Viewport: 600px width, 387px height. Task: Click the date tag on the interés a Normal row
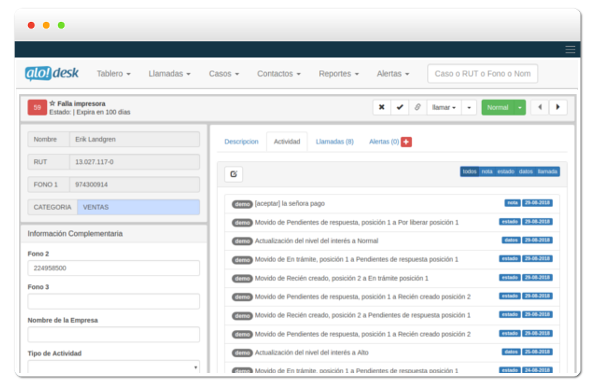coord(537,240)
